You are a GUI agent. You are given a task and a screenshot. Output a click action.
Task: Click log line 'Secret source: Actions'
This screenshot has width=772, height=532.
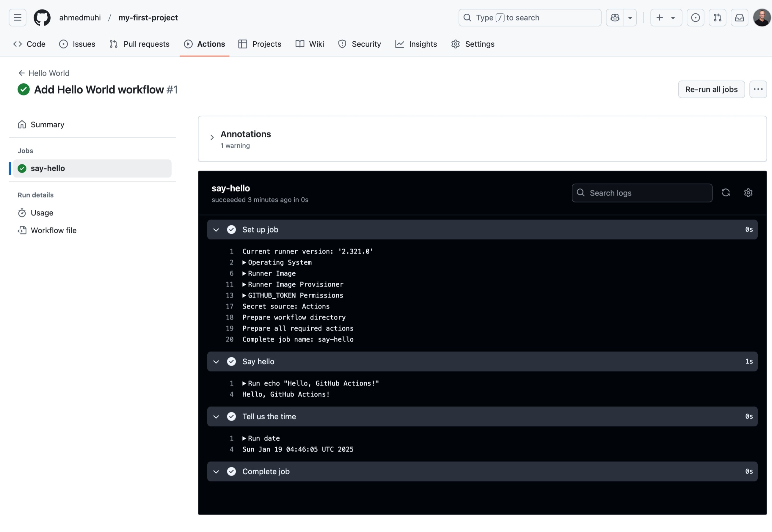coord(286,306)
